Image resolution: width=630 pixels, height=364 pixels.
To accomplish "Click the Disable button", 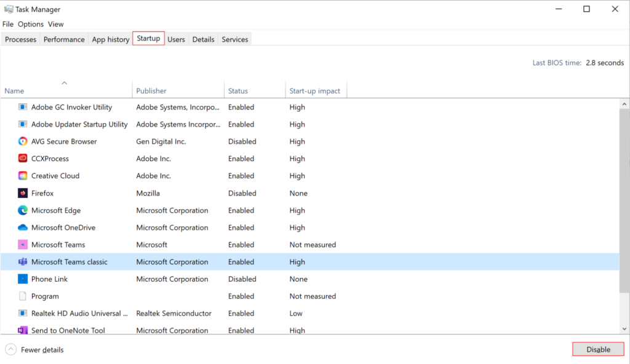I will point(597,349).
